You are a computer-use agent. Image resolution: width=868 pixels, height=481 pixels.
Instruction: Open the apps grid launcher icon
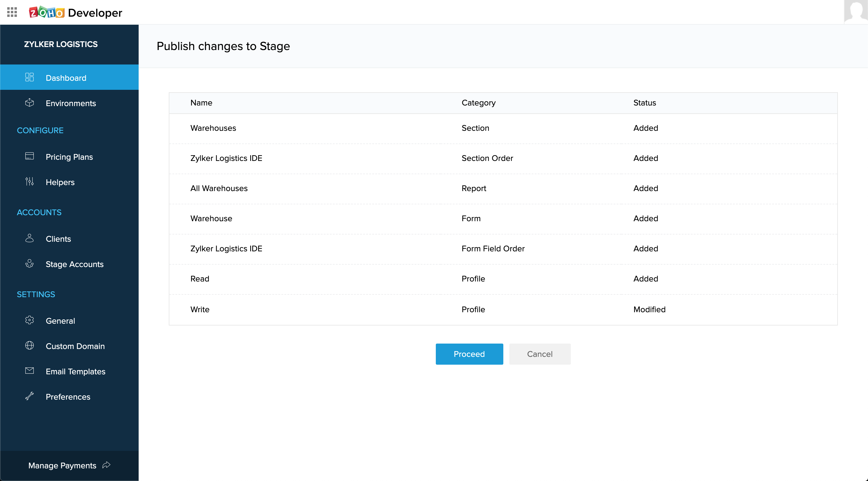coord(12,12)
